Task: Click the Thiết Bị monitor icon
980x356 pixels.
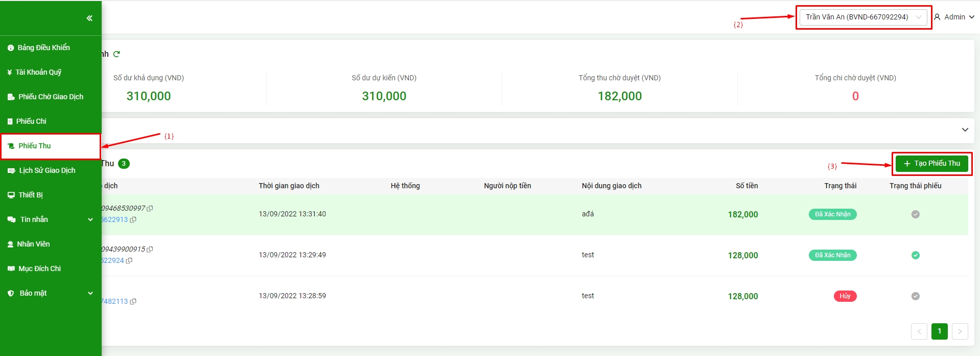Action: (11, 195)
